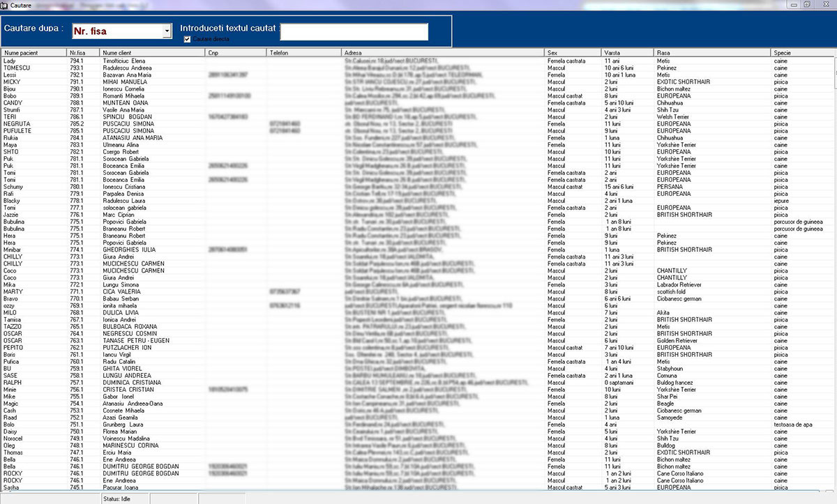Toggle the Cautare directa checkbox
Image resolution: width=837 pixels, height=504 pixels.
point(187,40)
